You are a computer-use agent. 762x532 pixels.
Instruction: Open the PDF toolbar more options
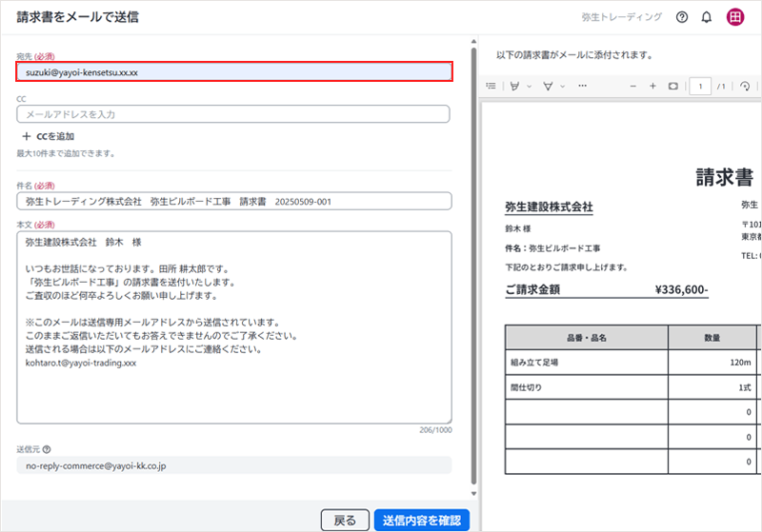[x=582, y=86]
